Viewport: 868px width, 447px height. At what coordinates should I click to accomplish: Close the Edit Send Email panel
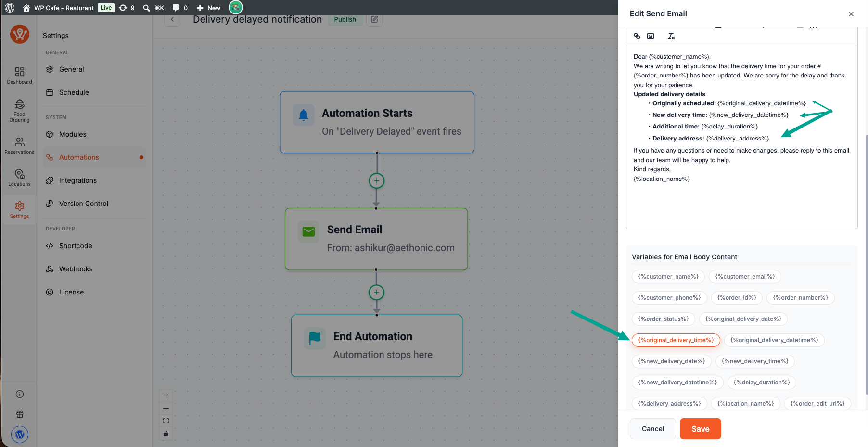(x=851, y=14)
